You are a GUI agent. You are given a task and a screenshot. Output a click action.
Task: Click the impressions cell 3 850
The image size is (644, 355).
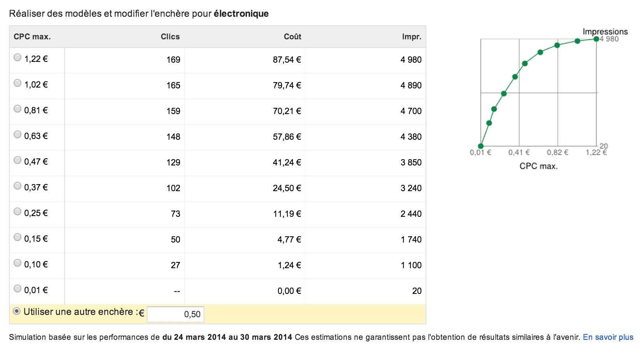coord(411,163)
